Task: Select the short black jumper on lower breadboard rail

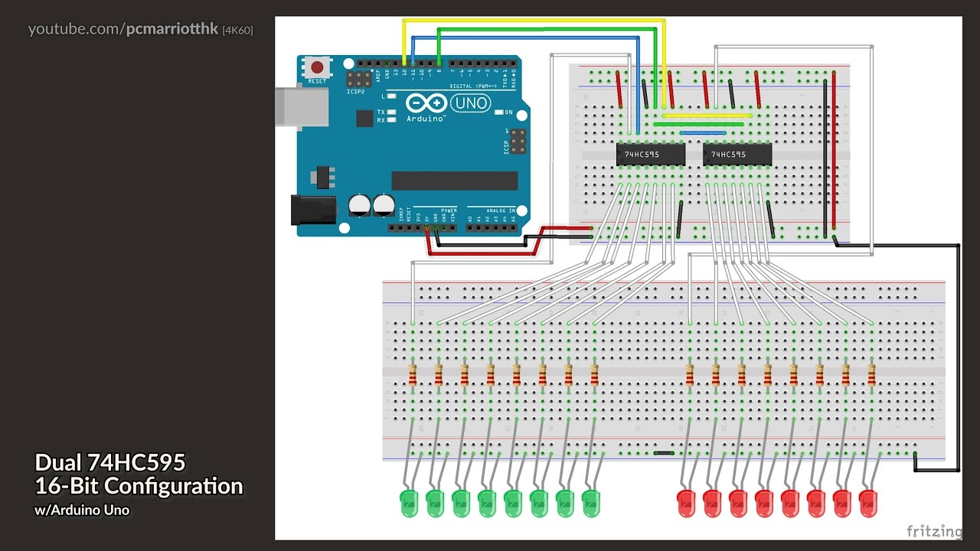Action: pos(664,453)
